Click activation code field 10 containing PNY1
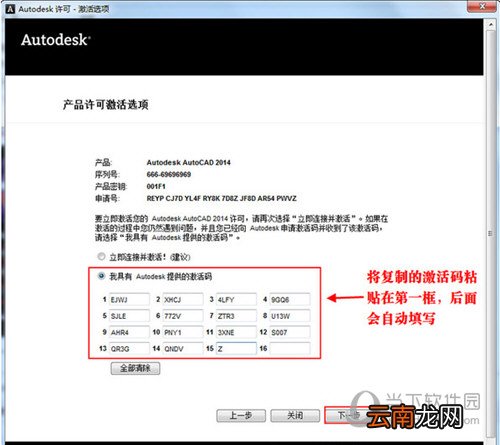The width and height of the screenshot is (500, 445). pyautogui.click(x=183, y=332)
